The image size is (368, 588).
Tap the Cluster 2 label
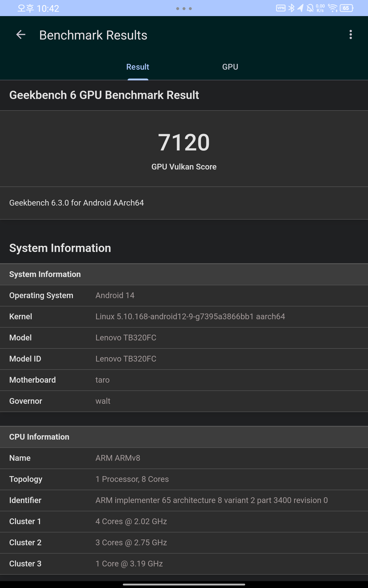pyautogui.click(x=25, y=543)
